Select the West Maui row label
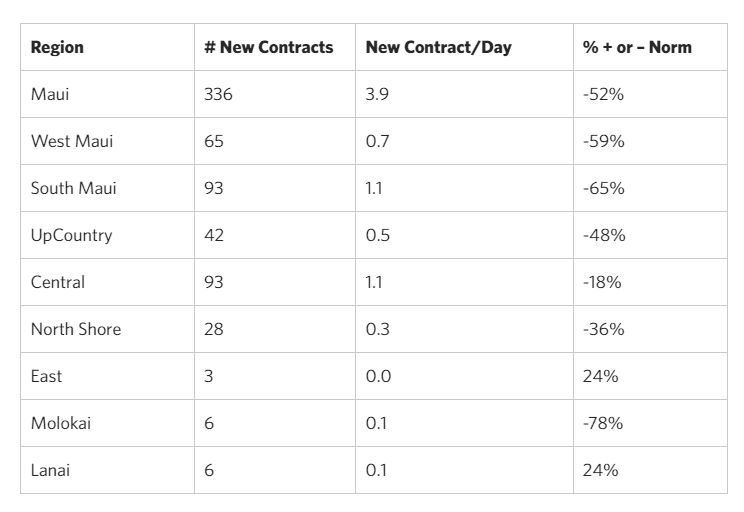This screenshot has width=744, height=512. pos(71,141)
